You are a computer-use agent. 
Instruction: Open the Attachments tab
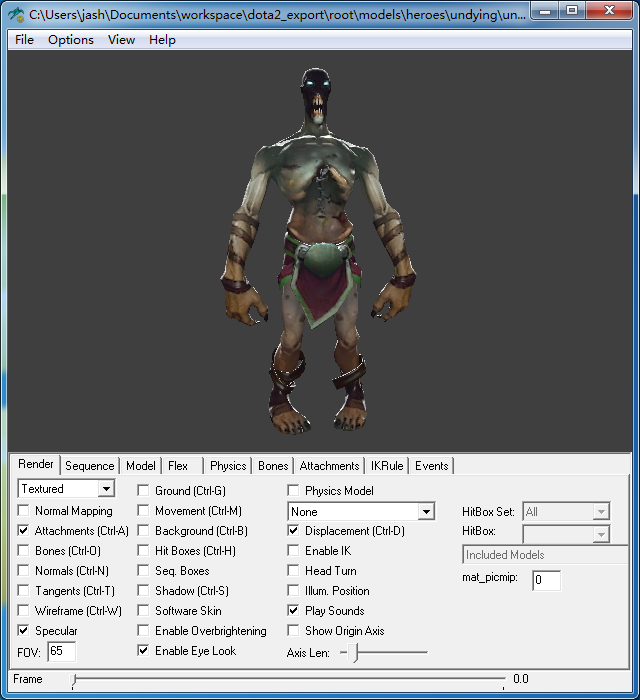point(329,466)
